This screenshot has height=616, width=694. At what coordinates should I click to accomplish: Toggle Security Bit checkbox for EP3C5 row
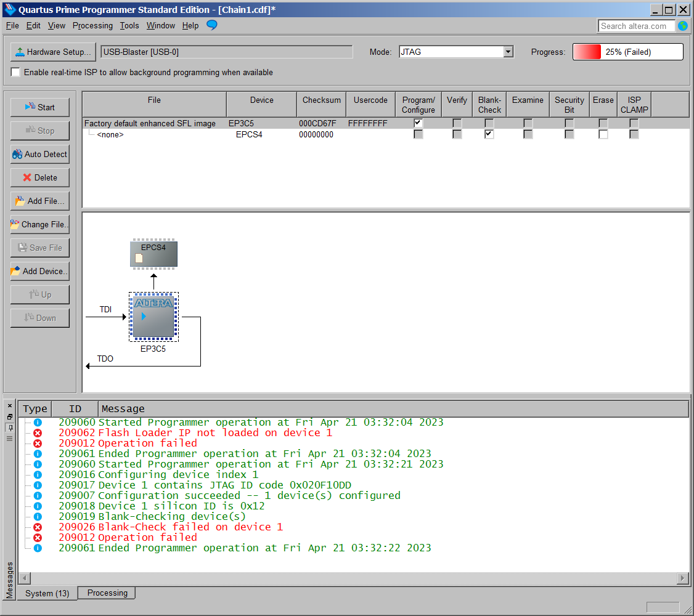pos(569,123)
